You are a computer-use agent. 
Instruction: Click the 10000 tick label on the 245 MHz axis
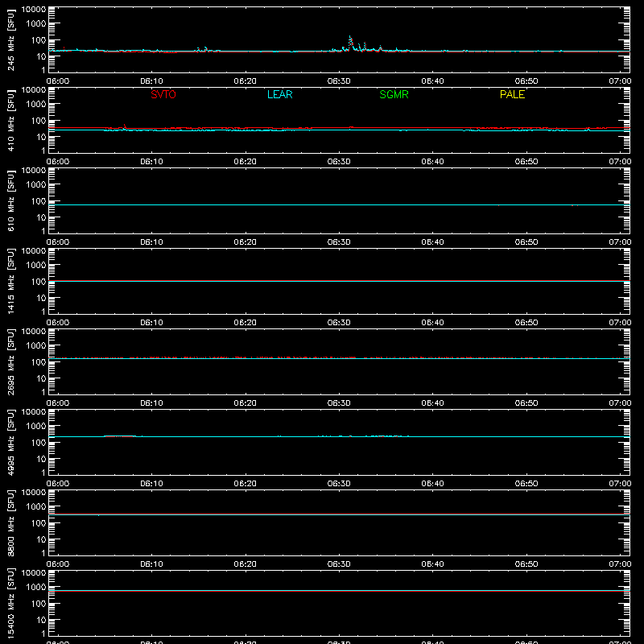tap(34, 10)
